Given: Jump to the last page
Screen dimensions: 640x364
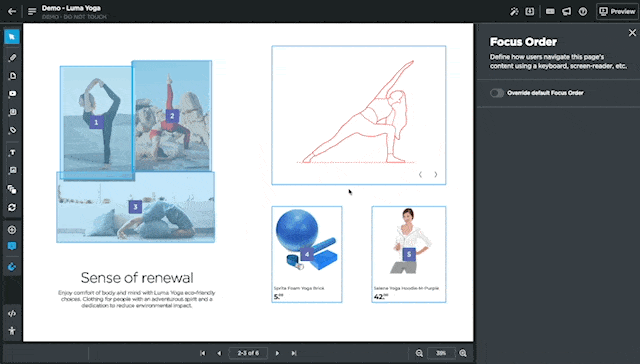Looking at the screenshot, I should (294, 353).
